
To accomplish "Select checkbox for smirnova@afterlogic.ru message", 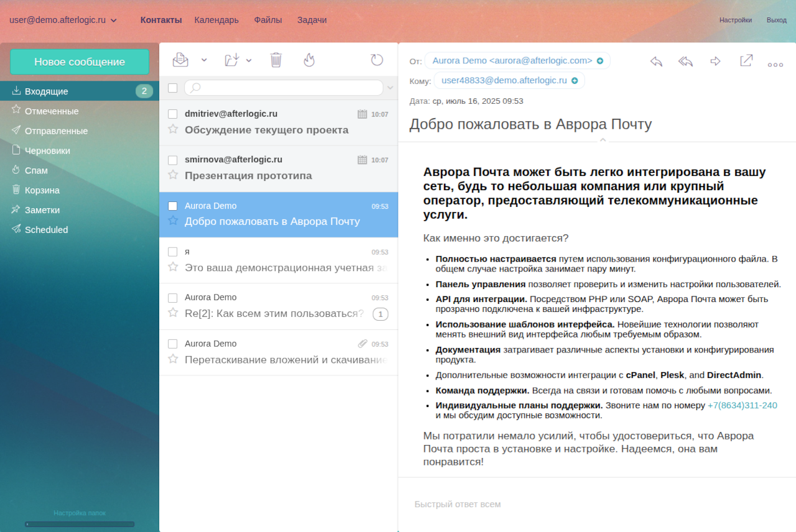I will pyautogui.click(x=173, y=160).
